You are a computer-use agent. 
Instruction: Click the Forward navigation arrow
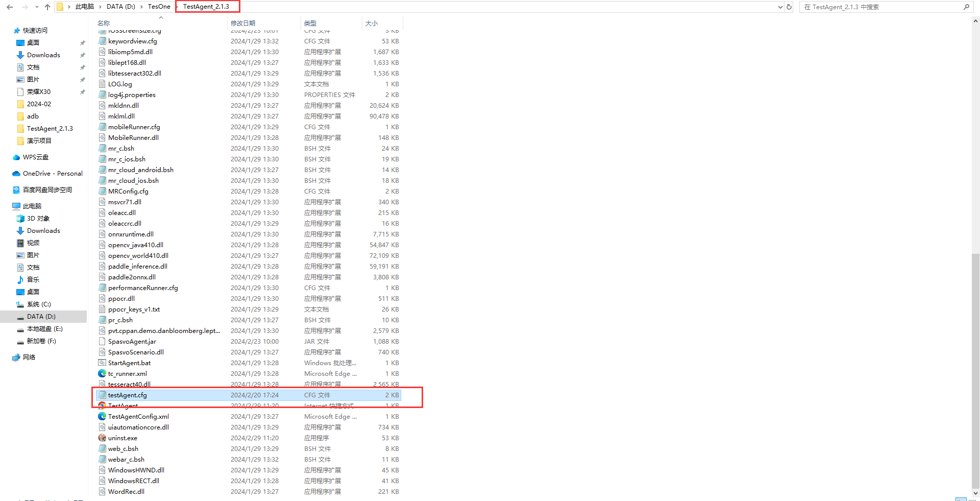point(24,7)
